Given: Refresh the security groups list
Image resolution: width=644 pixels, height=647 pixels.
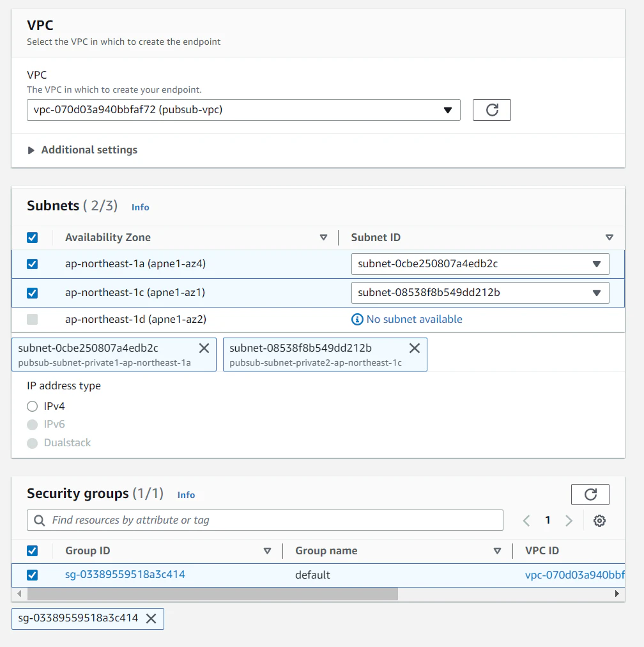Looking at the screenshot, I should click(590, 494).
